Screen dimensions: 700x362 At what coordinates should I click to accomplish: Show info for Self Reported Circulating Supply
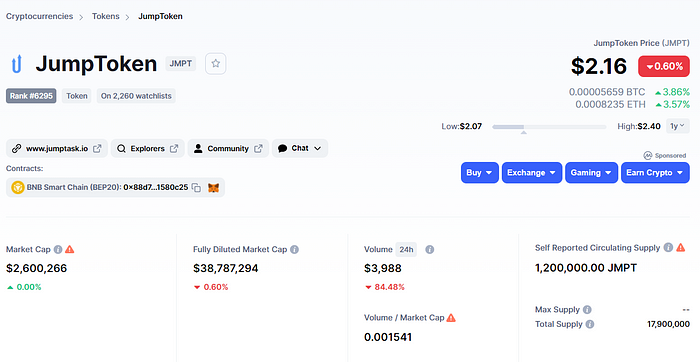pos(668,247)
